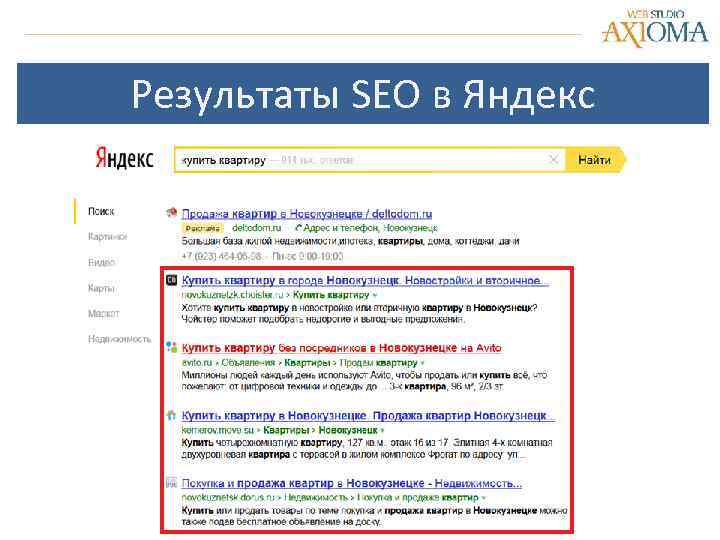The image size is (720, 540).
Task: Select the Поиск sidebar tab
Action: point(101,212)
